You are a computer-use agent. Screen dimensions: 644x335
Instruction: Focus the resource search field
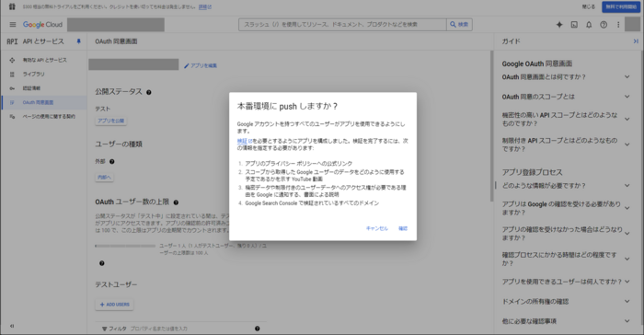(x=342, y=25)
